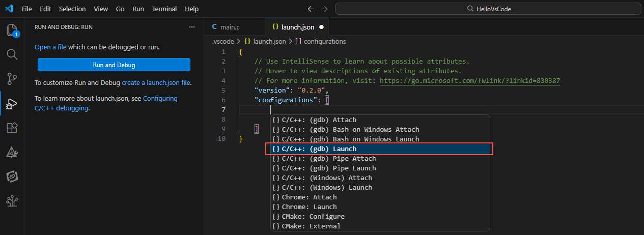644x235 pixels.
Task: Open the Extensions view icon
Action: coord(12,128)
